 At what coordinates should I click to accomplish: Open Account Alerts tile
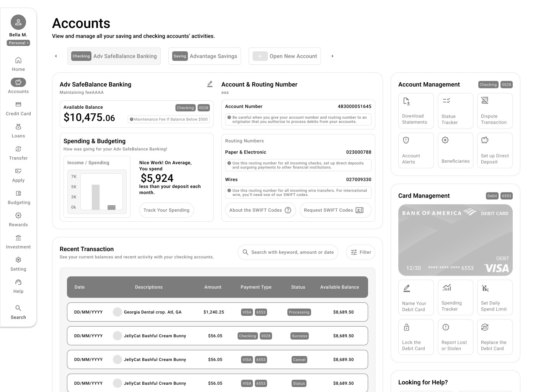point(416,150)
